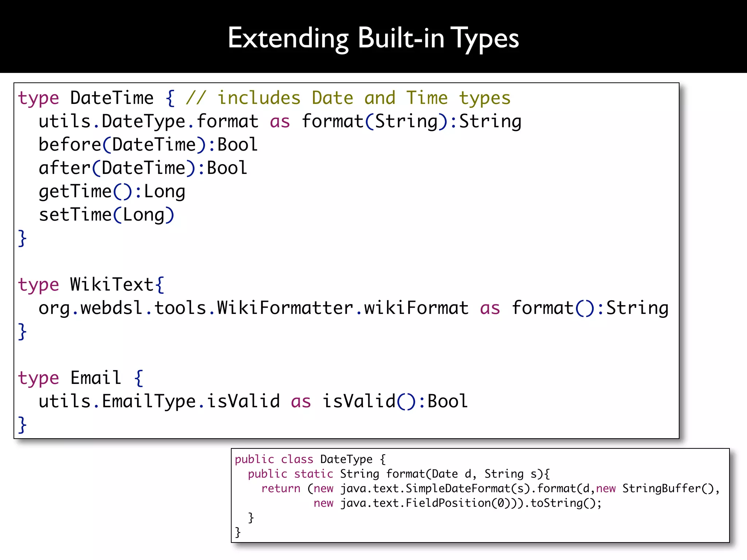This screenshot has height=560, width=747.
Task: Click the 'org.webdsl.tools.WikiFormatter.wikiFormat' qualified name
Action: (253, 308)
